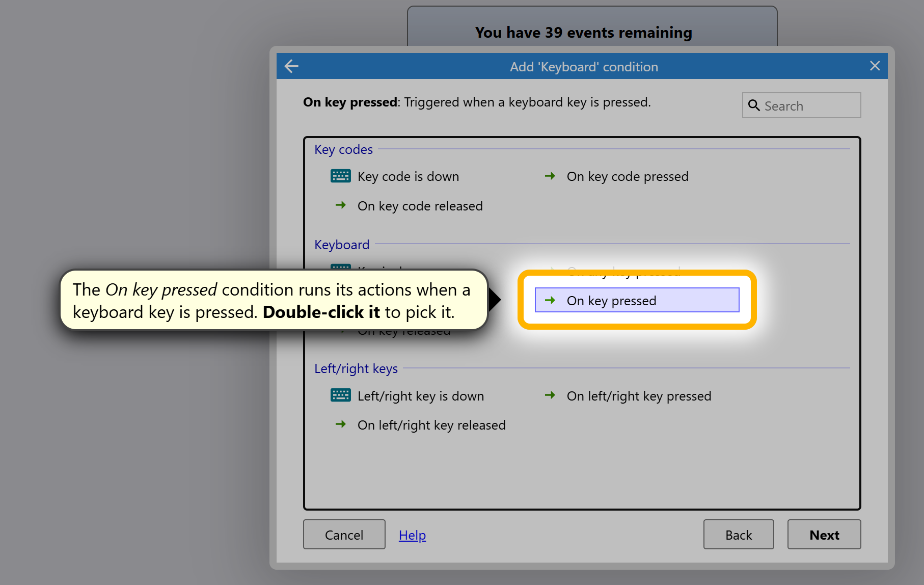This screenshot has height=585, width=924.
Task: Click the Cancel button
Action: (344, 535)
